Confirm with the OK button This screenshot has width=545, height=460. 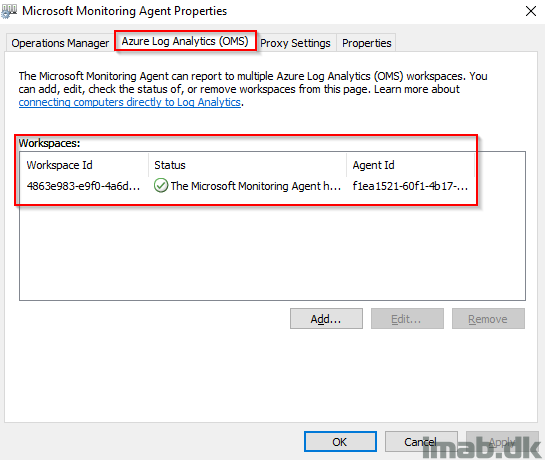[x=340, y=442]
